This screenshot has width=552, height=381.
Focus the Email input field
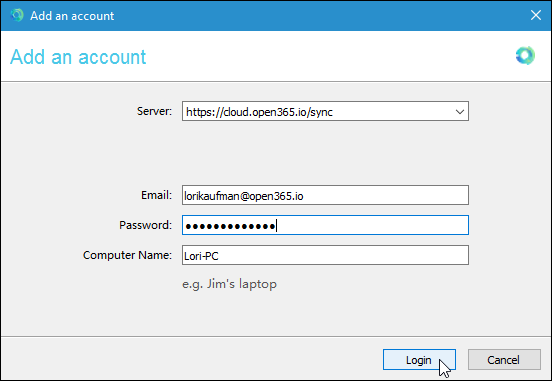[x=325, y=195]
